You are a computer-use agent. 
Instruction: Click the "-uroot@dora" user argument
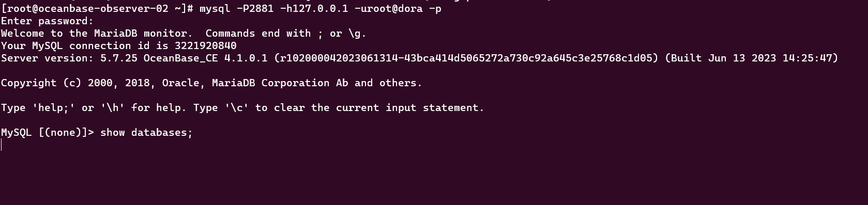(x=388, y=9)
